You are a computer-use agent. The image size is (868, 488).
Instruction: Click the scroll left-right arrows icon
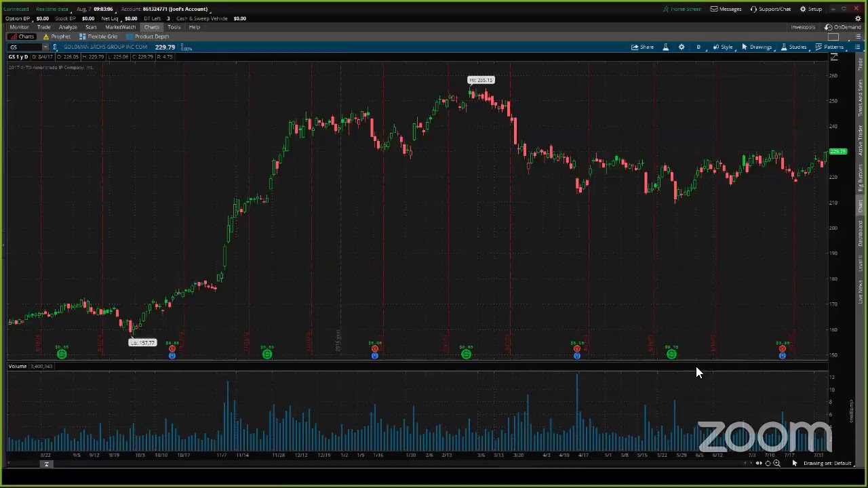point(758,464)
